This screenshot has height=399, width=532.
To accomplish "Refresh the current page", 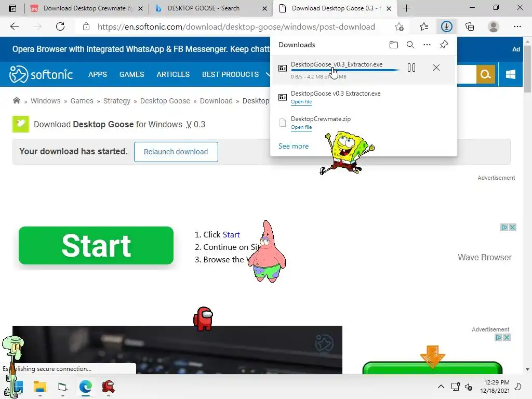I will coord(60,26).
